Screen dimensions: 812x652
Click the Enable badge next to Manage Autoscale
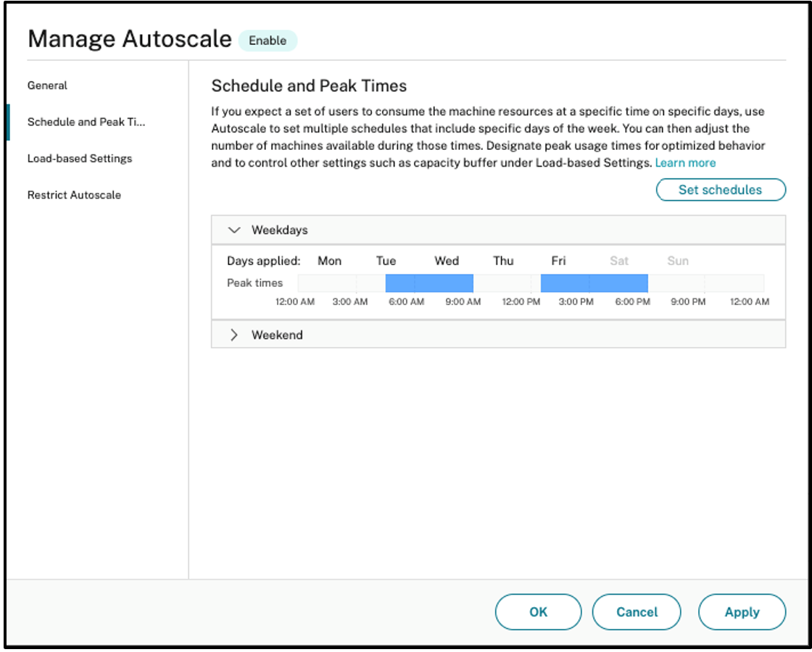point(268,41)
